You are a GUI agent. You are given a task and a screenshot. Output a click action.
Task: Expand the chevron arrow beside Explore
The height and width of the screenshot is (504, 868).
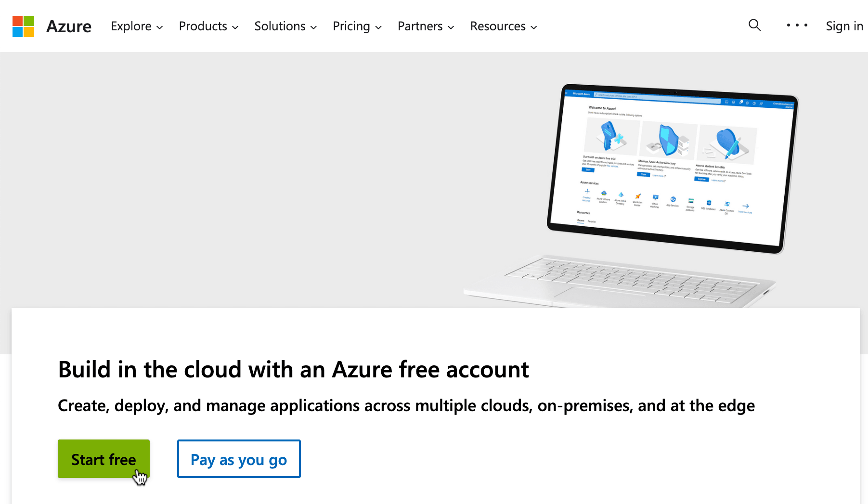160,27
